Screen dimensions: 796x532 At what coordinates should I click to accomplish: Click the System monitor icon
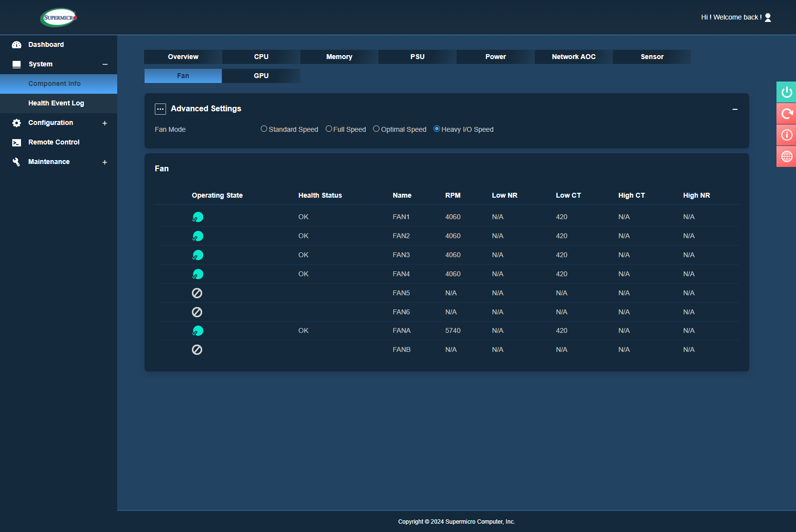17,64
